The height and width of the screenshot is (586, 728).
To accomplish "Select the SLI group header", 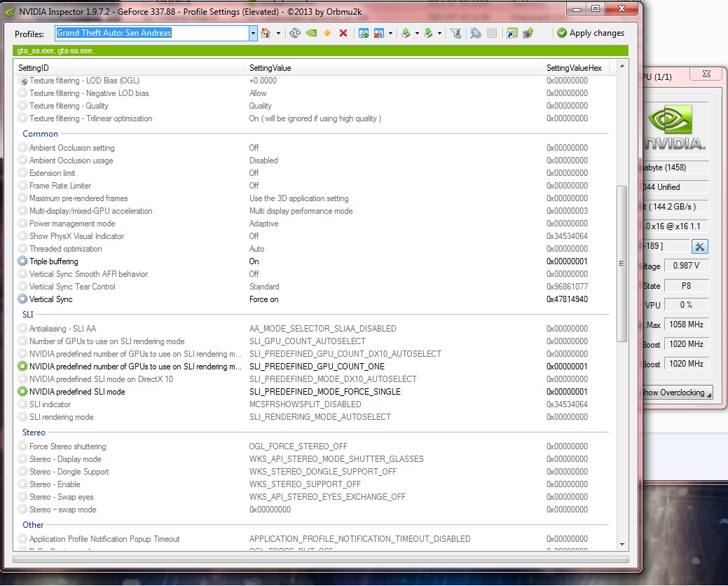I will tap(28, 314).
